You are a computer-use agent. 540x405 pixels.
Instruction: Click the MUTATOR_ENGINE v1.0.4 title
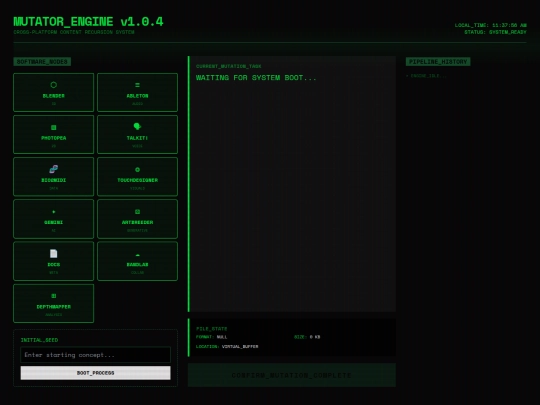(x=89, y=22)
